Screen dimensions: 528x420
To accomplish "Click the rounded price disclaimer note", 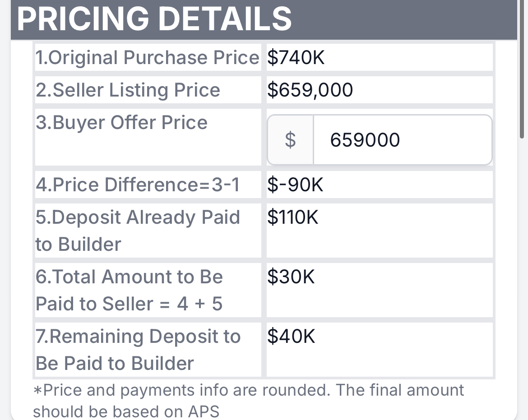I will pos(249,401).
